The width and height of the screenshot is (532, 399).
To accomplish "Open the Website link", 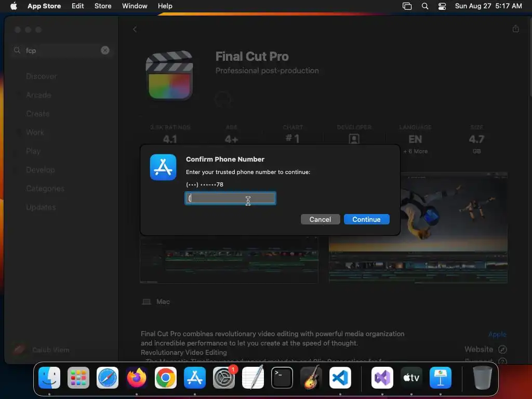I will point(486,349).
